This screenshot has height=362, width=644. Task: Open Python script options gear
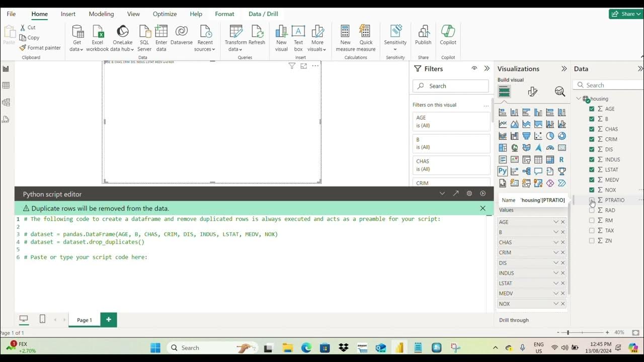469,194
